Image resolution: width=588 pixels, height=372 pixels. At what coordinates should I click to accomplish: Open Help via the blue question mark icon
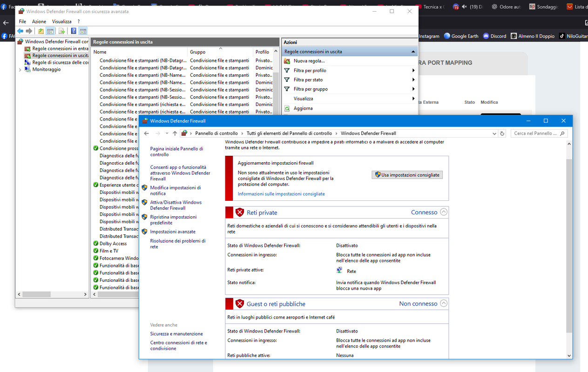[74, 31]
